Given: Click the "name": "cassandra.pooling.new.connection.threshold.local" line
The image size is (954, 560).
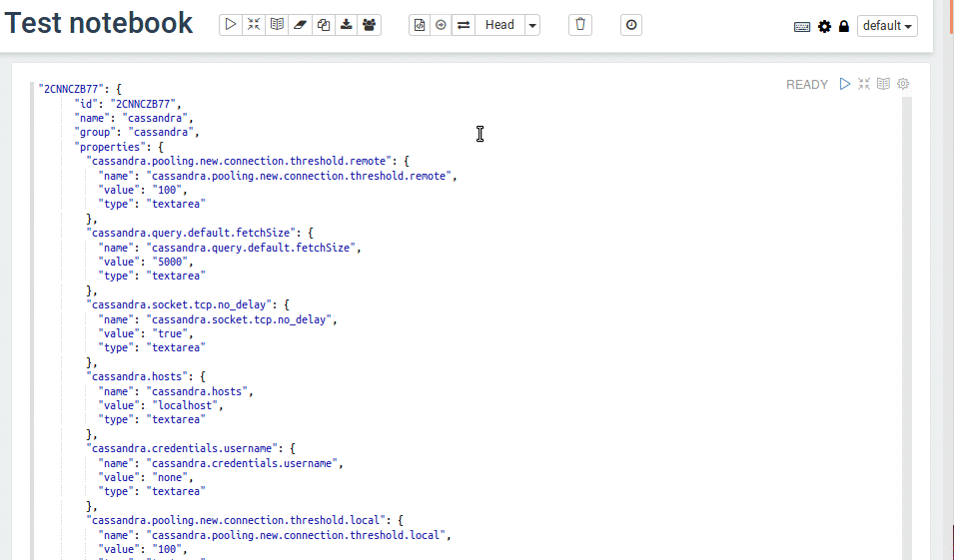Looking at the screenshot, I should point(275,534).
